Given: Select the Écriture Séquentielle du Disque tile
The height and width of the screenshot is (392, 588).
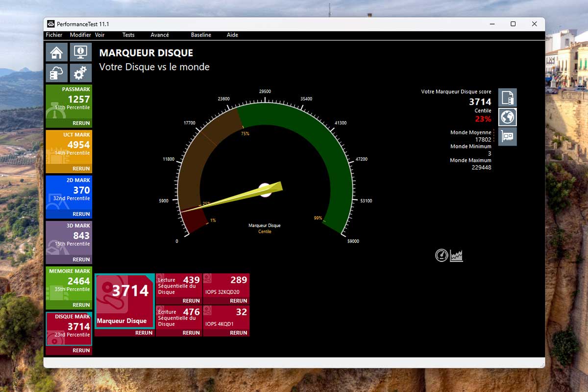Looking at the screenshot, I should [179, 318].
